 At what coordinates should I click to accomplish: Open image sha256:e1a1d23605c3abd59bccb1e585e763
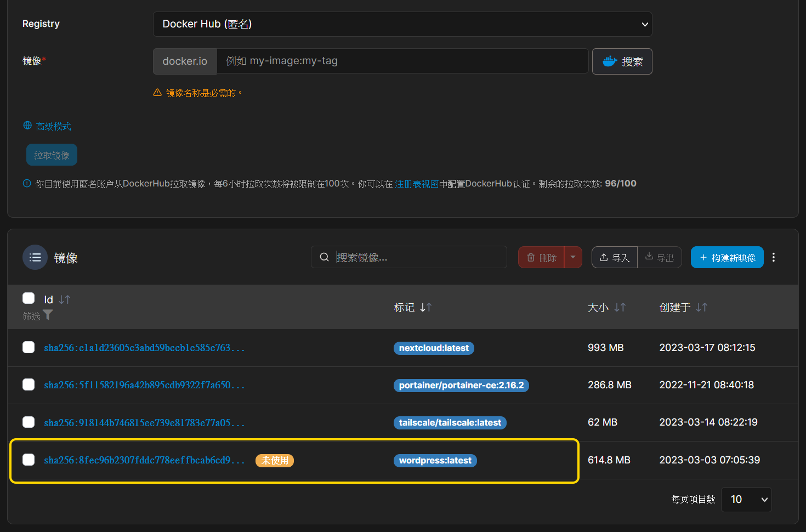(x=144, y=348)
